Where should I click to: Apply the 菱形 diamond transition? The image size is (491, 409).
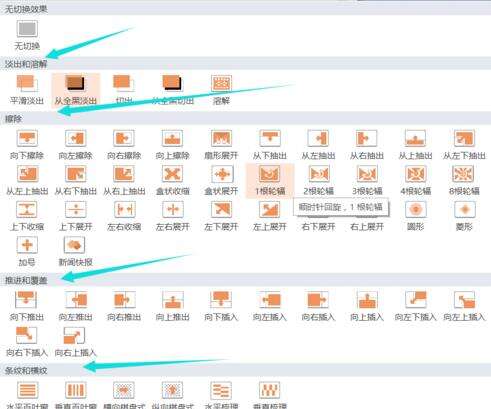[x=464, y=216]
